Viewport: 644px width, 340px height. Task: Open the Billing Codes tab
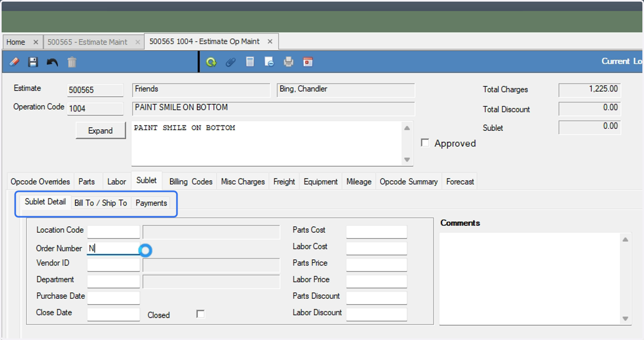pos(191,182)
